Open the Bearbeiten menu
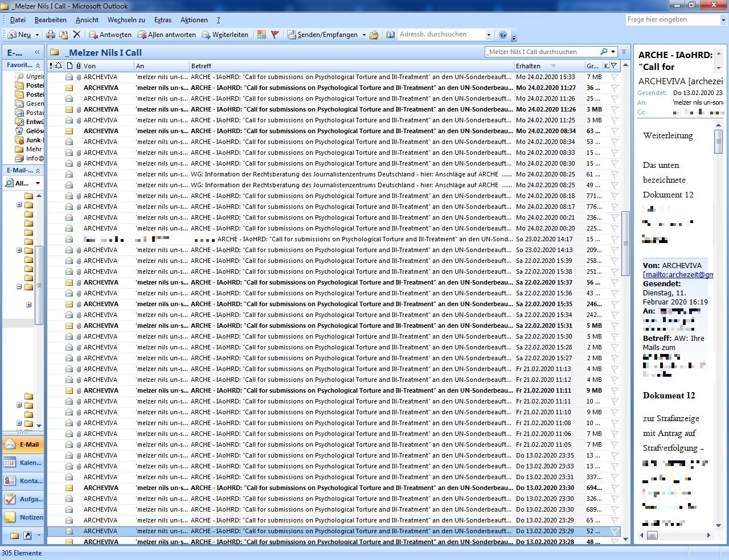 [51, 20]
